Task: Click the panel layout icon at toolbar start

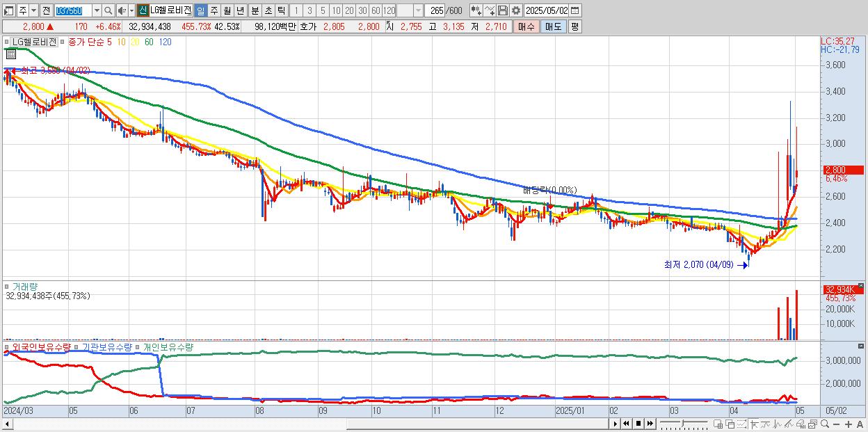Action: coord(8,10)
